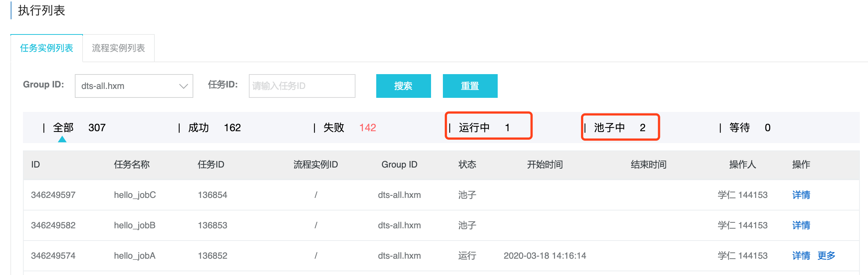Image resolution: width=868 pixels, height=275 pixels.
Task: Switch to 任务实例列表 tab
Action: [x=47, y=48]
